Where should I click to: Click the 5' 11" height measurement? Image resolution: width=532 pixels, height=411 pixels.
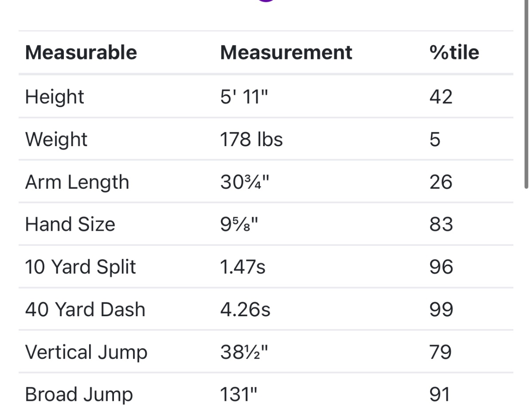[x=244, y=97]
